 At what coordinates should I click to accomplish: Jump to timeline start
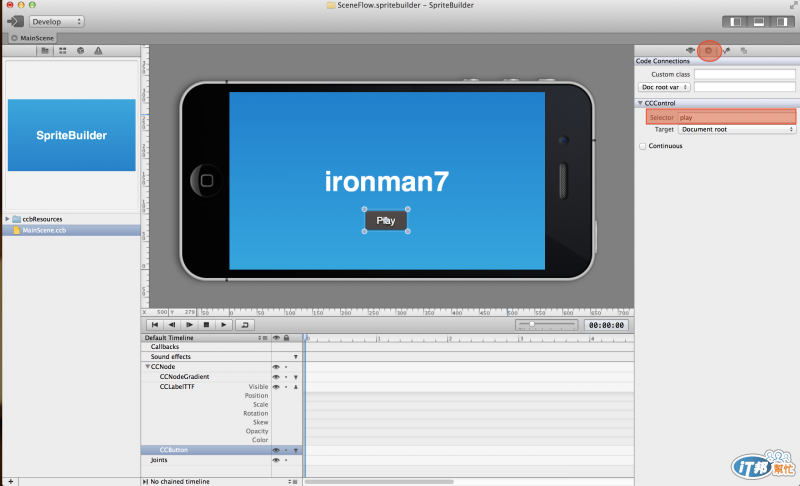[155, 325]
